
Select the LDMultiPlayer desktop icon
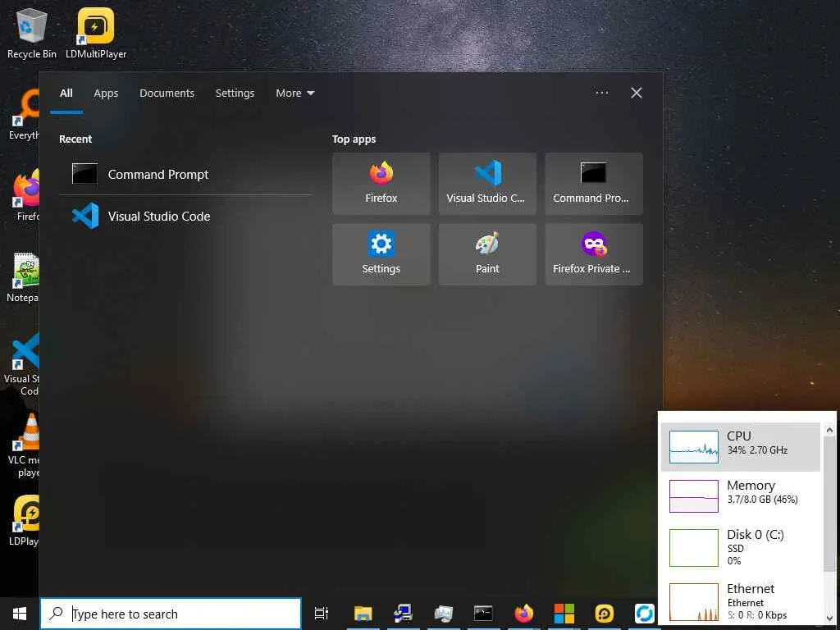[96, 33]
